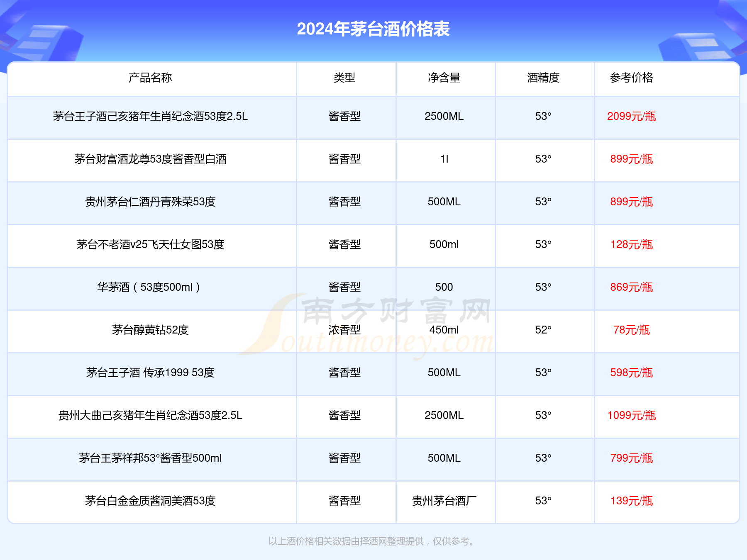
Task: Click the title 2024年茅台酒价格表
Action: click(x=373, y=29)
